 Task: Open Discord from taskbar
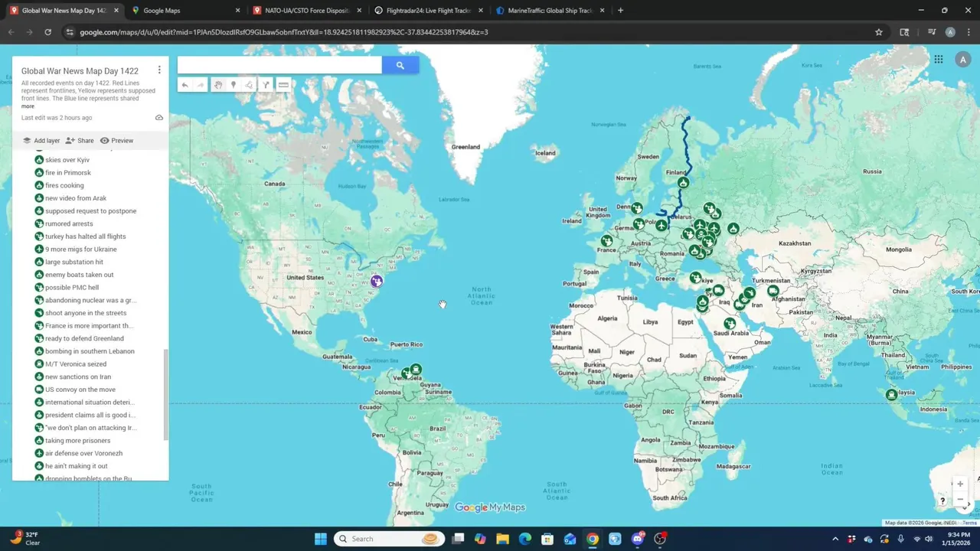[637, 539]
